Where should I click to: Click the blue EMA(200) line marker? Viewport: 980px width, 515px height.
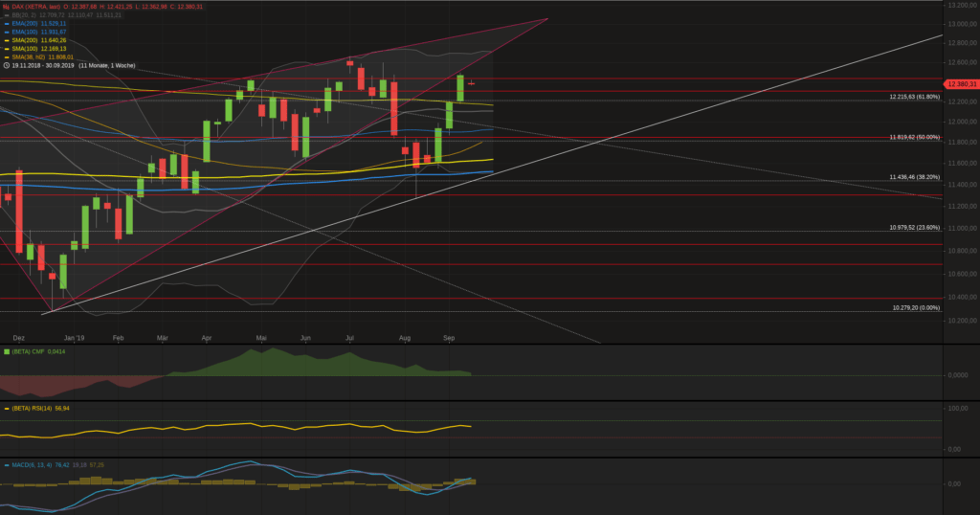click(6, 23)
